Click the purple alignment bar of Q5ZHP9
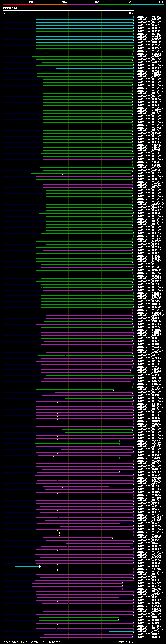Screen dimensions: 166x644 (76, 486)
